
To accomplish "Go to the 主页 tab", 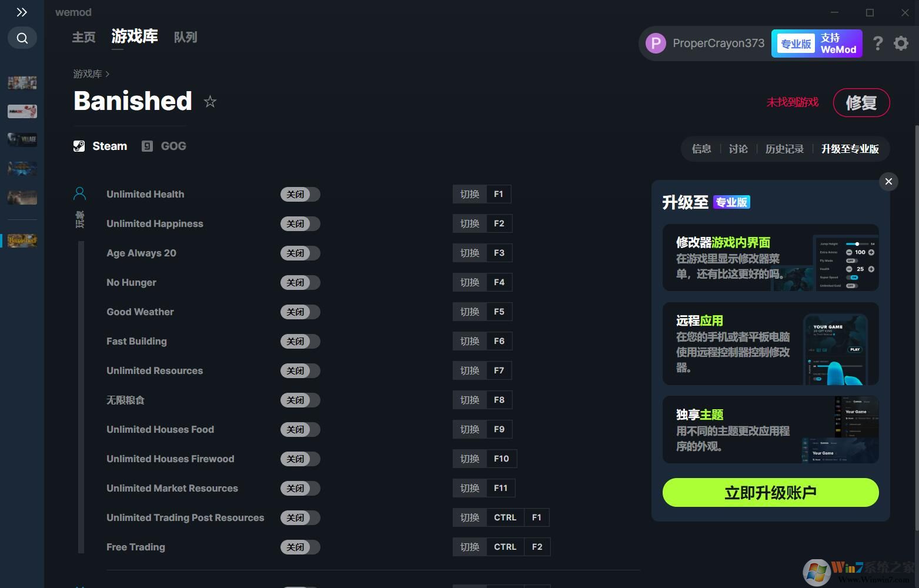I will pos(83,38).
